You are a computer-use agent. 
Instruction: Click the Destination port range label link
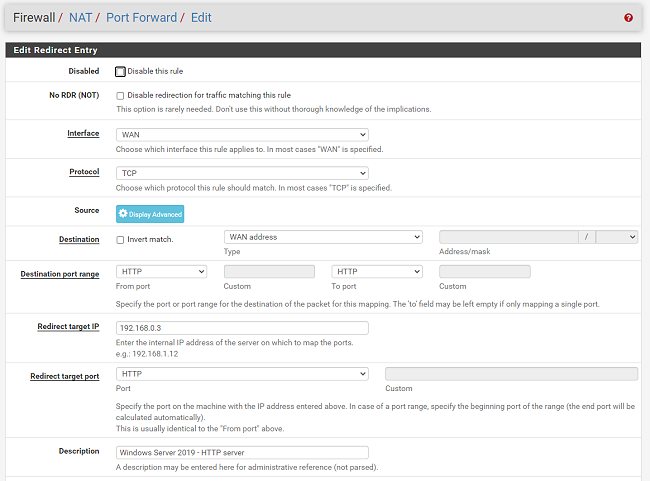[60, 274]
